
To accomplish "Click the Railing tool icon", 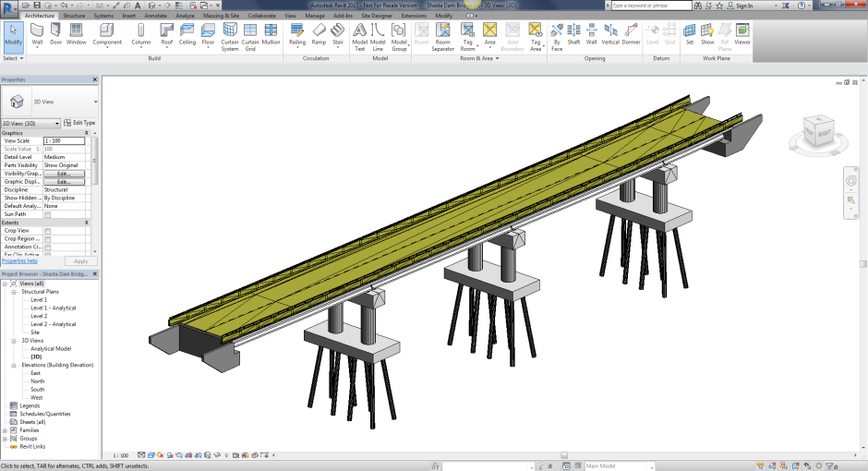I will [x=297, y=34].
